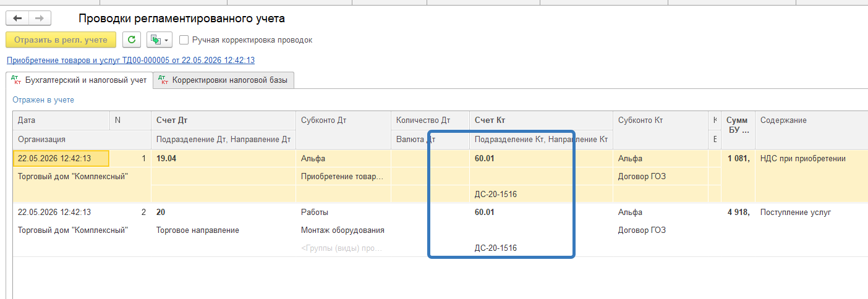Viewport: 868px width, 299px height.
Task: Click Торговое направление division cell
Action: [223, 230]
